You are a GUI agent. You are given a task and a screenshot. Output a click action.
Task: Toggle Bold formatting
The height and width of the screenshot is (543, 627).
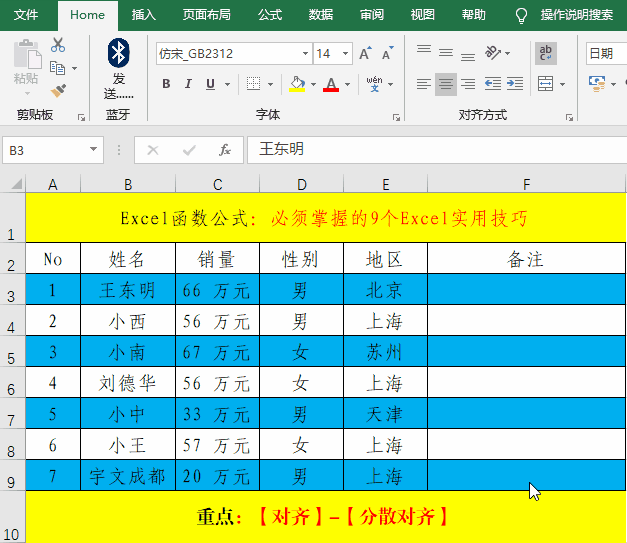click(167, 84)
